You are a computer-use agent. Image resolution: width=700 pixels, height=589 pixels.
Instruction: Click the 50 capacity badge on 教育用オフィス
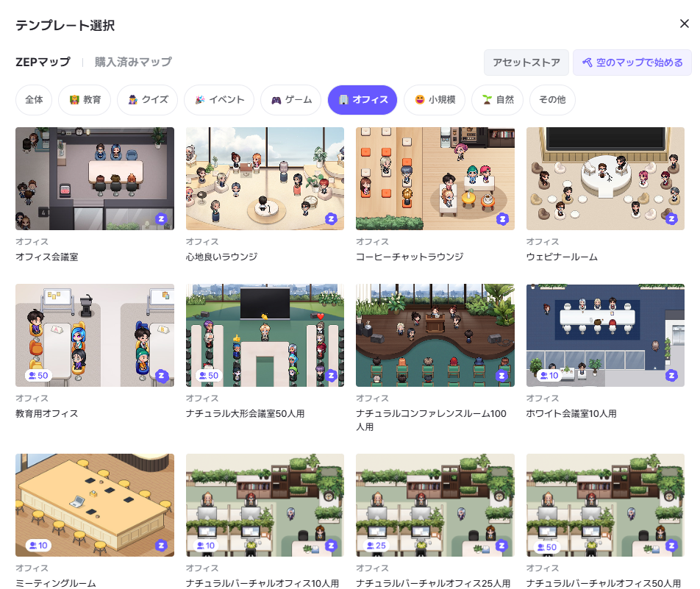[38, 376]
